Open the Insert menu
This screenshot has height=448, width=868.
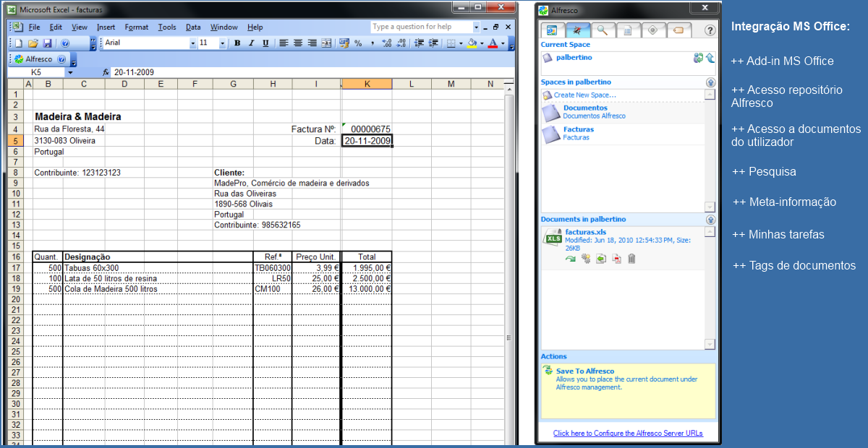click(x=106, y=27)
